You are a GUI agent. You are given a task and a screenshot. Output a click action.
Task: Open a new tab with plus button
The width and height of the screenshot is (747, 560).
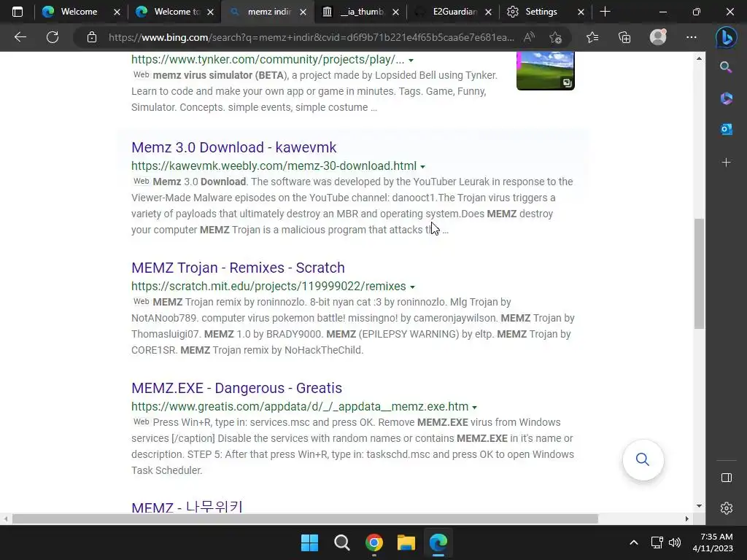coord(605,12)
